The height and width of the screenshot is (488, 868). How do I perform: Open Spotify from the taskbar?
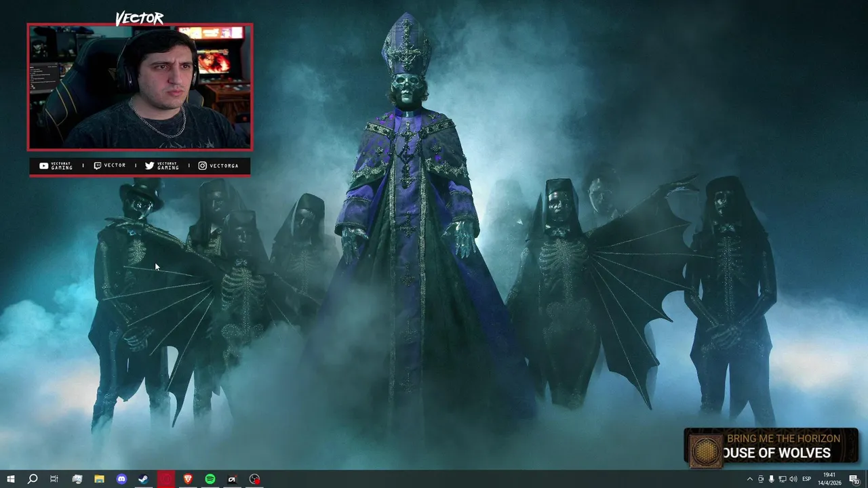coord(210,479)
